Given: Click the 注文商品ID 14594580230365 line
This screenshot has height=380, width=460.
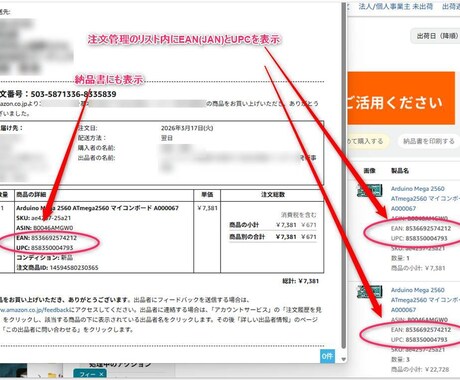Looking at the screenshot, I should (x=57, y=268).
